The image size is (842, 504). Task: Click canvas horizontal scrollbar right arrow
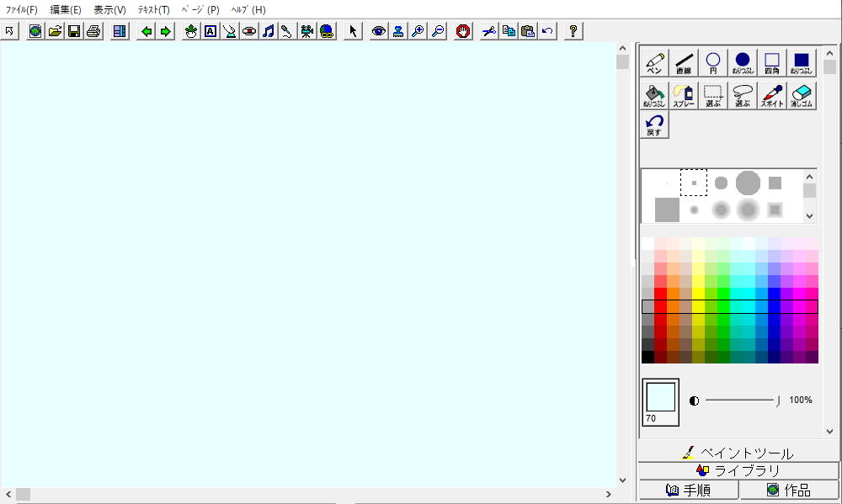click(609, 495)
